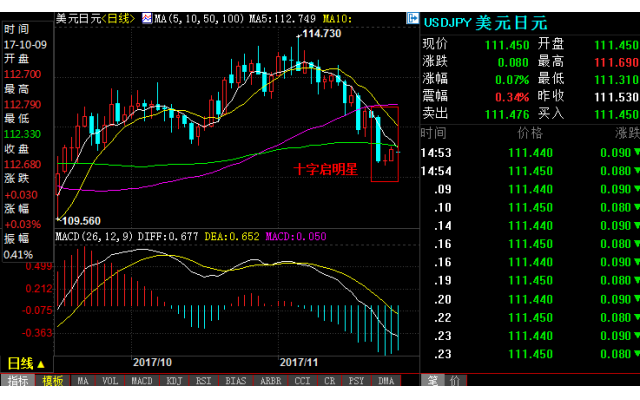This screenshot has width=640, height=400.
Task: Select the PSY indicator tab
Action: point(356,380)
